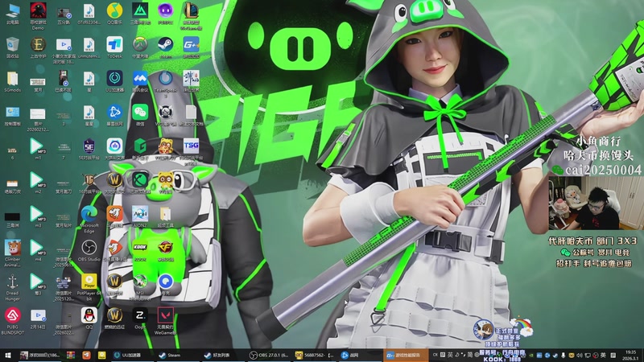Open the Windows Start menu

click(x=8, y=356)
